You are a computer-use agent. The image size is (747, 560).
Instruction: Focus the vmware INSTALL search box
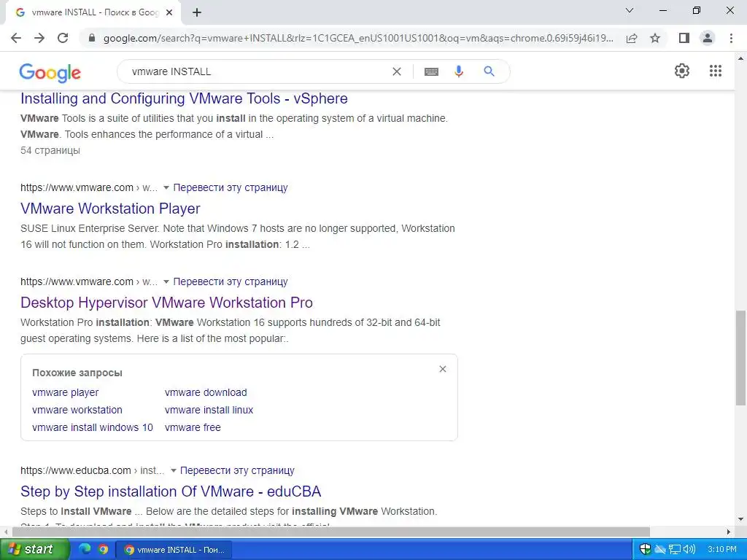(x=258, y=71)
